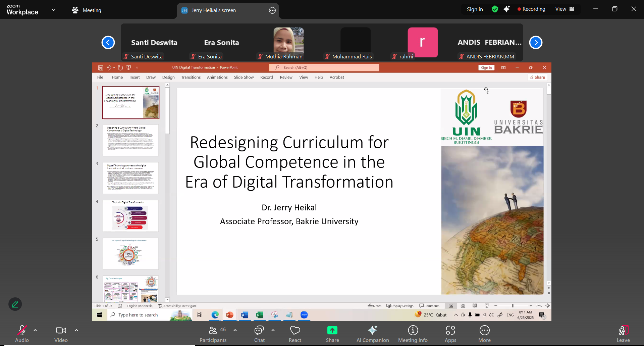Open the More options menu

(484, 334)
